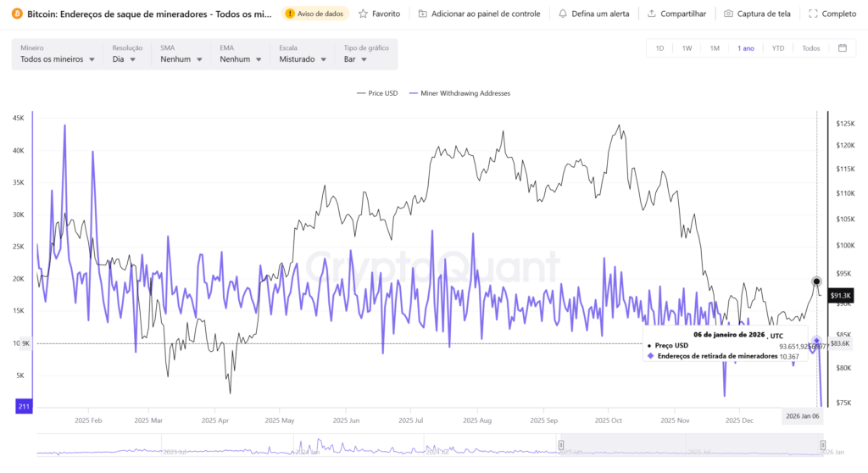
Task: Click the orange Bitcoin logo icon
Action: click(17, 14)
